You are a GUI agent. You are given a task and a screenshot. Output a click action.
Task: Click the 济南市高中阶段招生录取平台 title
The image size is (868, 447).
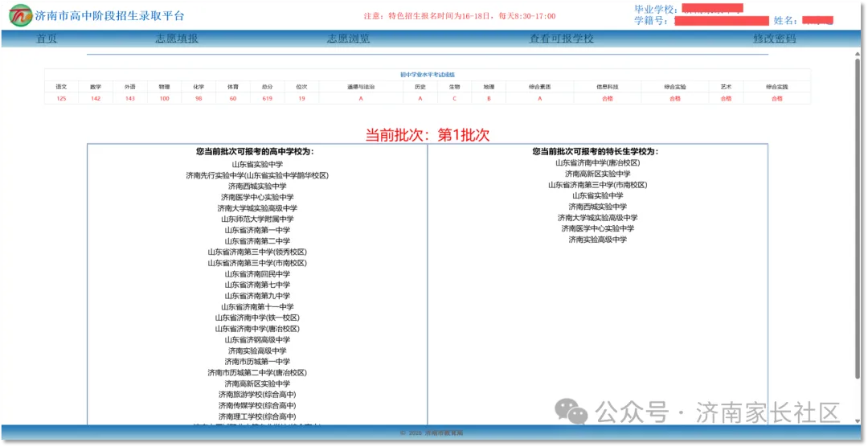click(109, 16)
